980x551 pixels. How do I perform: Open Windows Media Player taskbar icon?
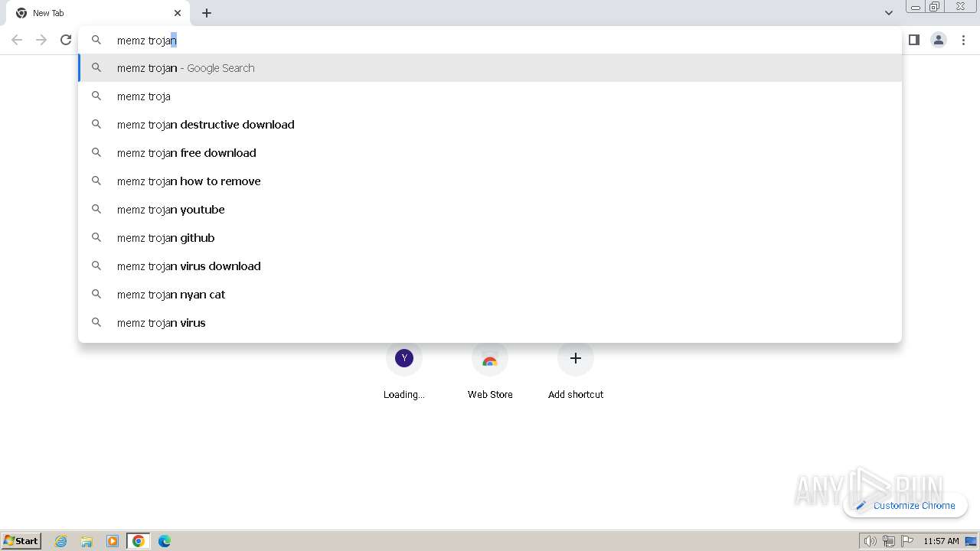(113, 541)
